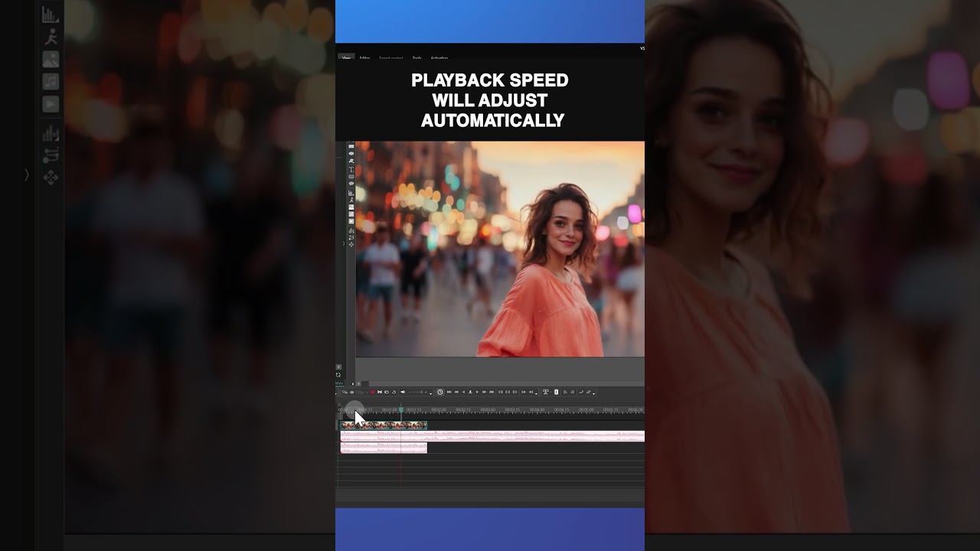Click the 00:02.00 mark on timeline ruler
This screenshot has width=980, height=551.
coord(439,409)
